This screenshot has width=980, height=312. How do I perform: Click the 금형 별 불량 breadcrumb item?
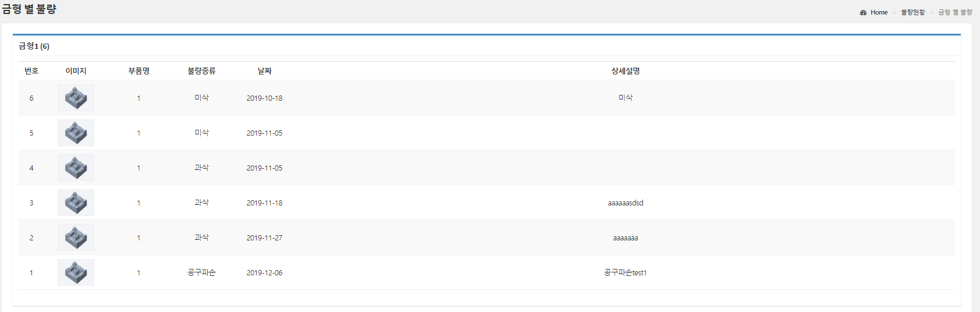pyautogui.click(x=955, y=12)
